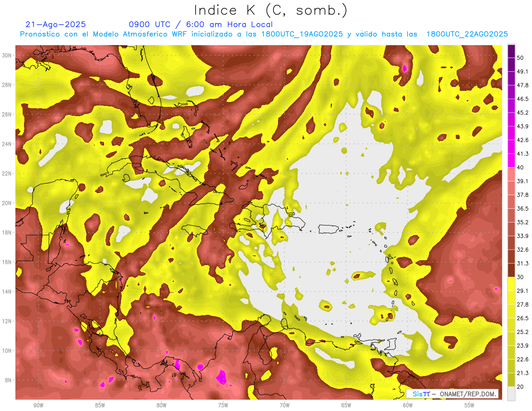Click the dark brown swatch just above 30
The width and height of the screenshot is (532, 411).
(x=511, y=270)
